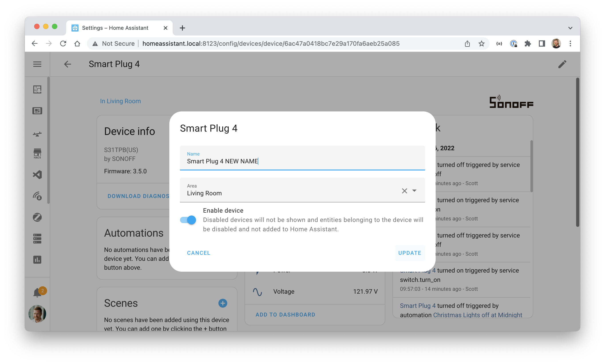Open the floorplan areas icon in sidebar
605x364 pixels.
(37, 89)
